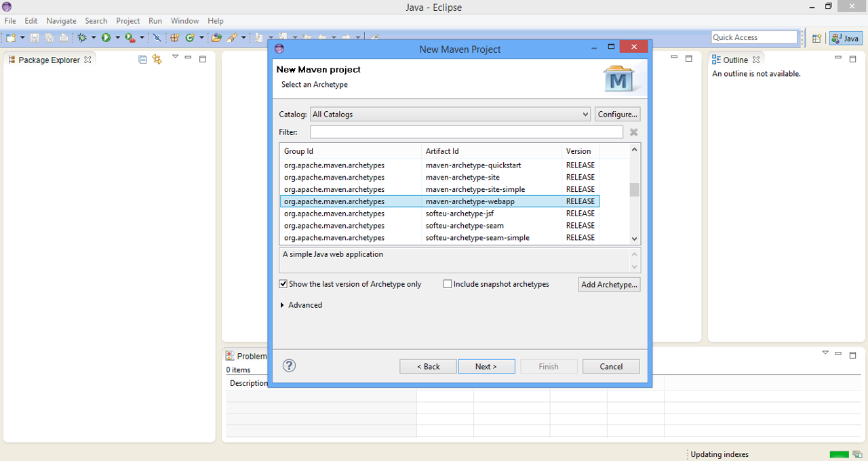
Task: Open the File menu
Action: (10, 21)
